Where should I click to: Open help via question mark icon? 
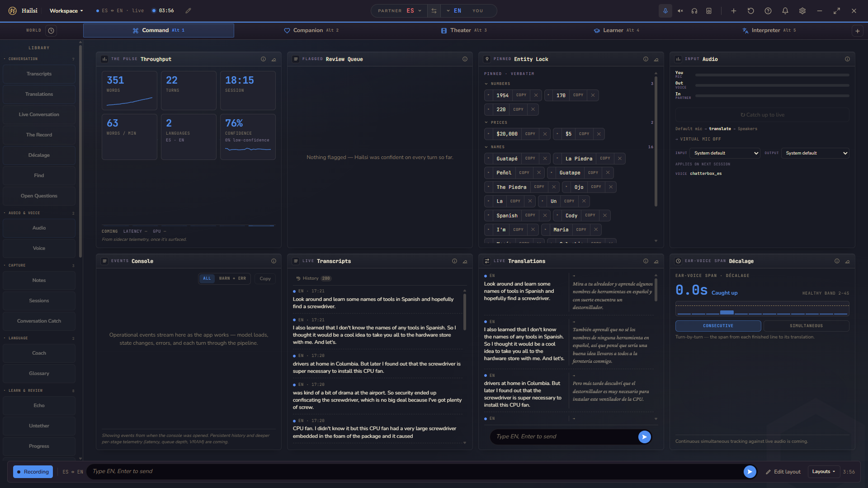tap(768, 11)
